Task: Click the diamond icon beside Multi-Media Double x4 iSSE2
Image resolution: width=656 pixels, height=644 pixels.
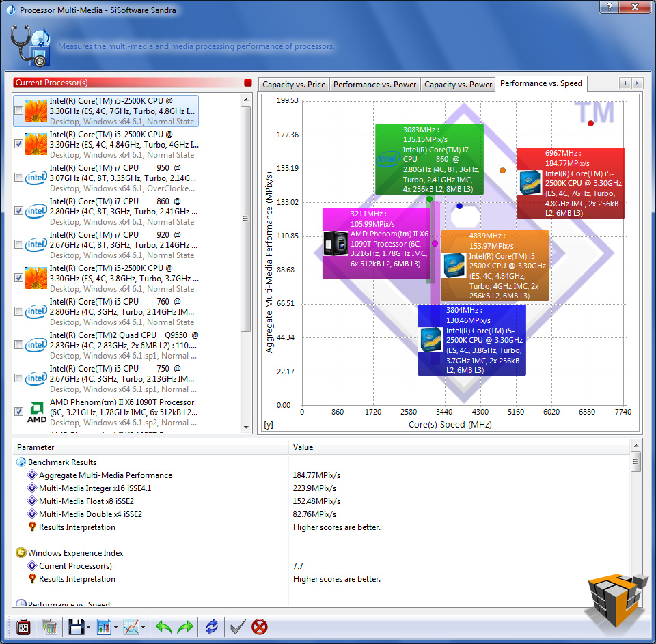Action: point(32,514)
